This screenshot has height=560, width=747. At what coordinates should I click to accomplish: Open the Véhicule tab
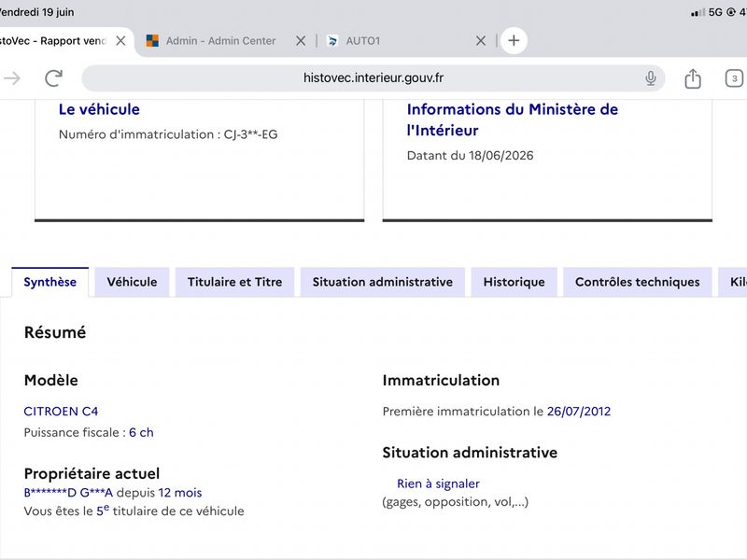pos(132,282)
